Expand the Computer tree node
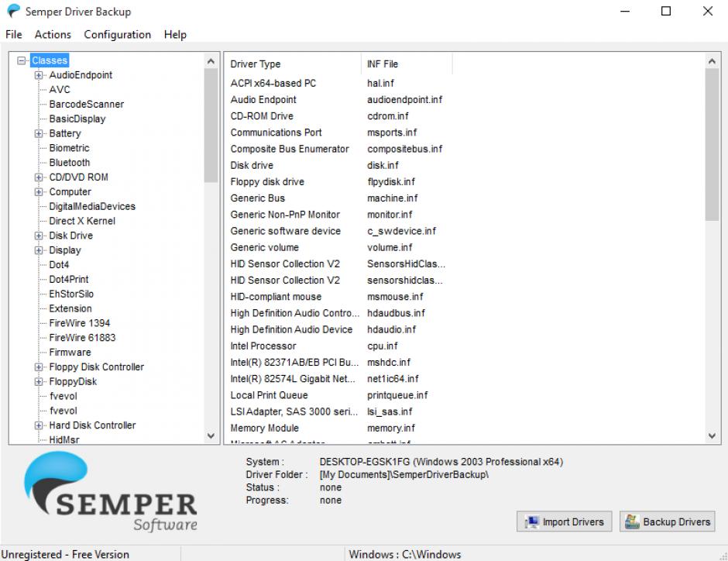Screen dimensions: 728x561 click(39, 192)
